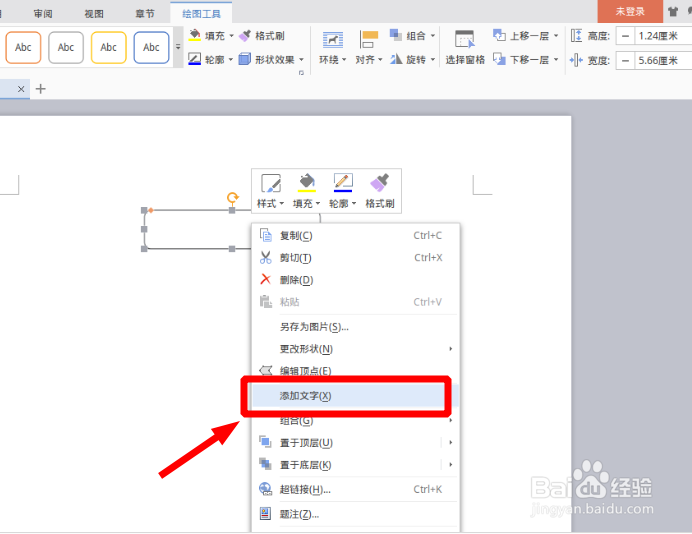Choose Caption (题注) menu item
This screenshot has width=692, height=534.
(x=356, y=514)
